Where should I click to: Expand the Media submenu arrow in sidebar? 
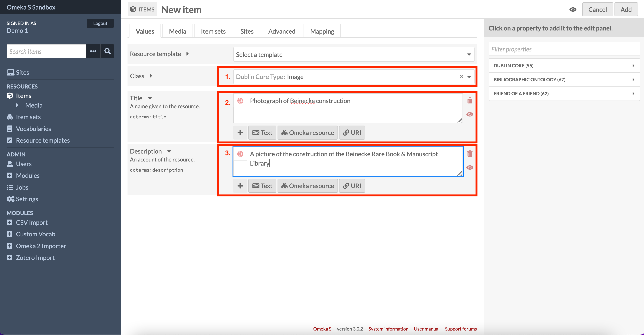pos(17,105)
